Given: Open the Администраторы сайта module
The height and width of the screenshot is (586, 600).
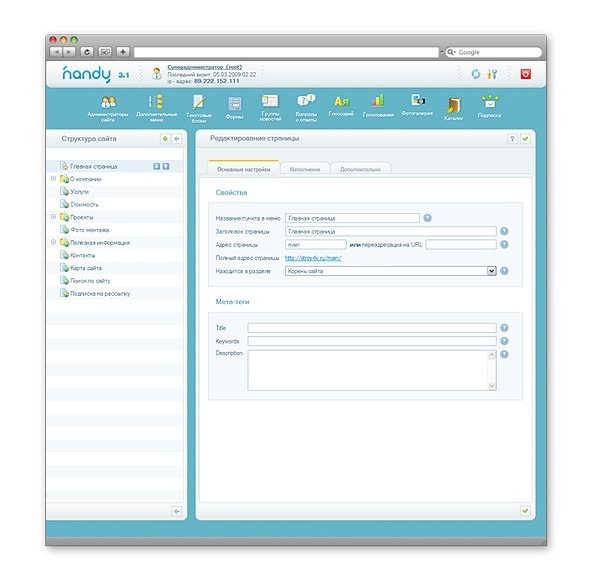Looking at the screenshot, I should pyautogui.click(x=108, y=109).
